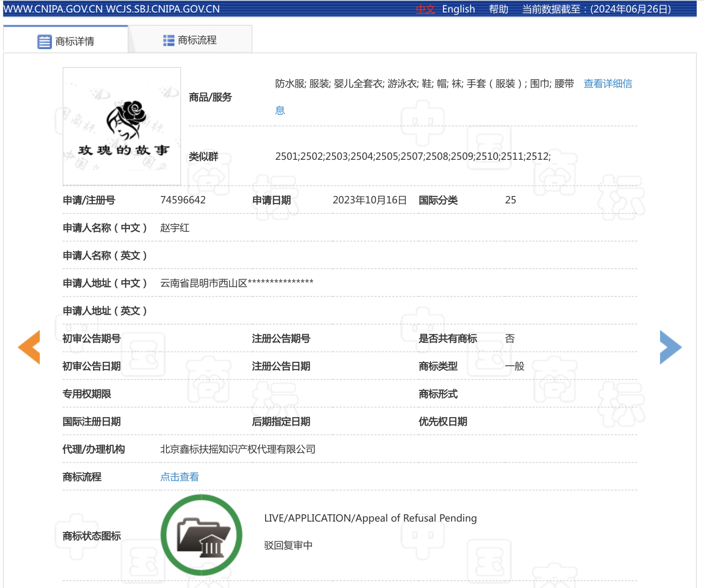Click the agency name 北京鑫标扶摇知识产权代理有限公司
Image resolution: width=704 pixels, height=588 pixels.
[x=238, y=449]
